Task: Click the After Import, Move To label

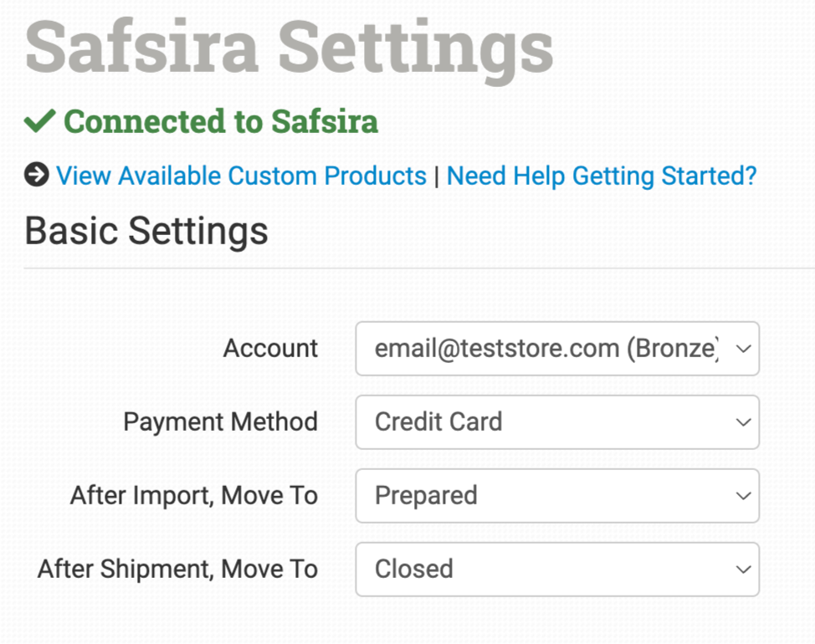Action: tap(193, 496)
